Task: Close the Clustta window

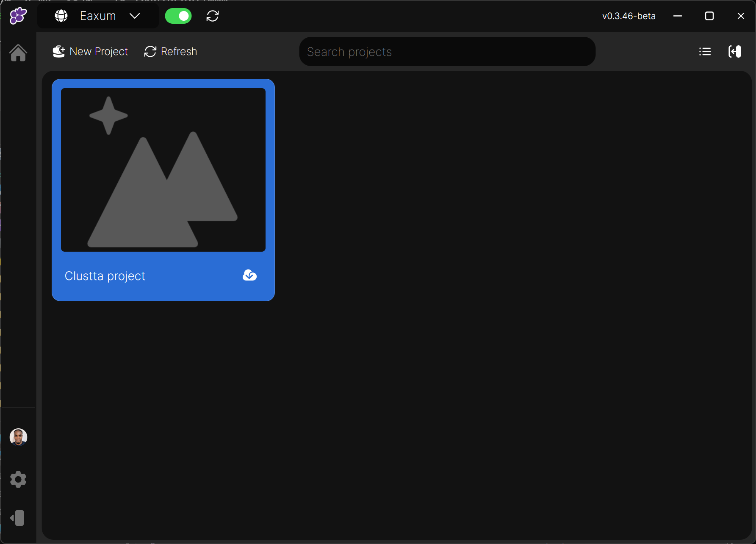Action: pos(741,16)
